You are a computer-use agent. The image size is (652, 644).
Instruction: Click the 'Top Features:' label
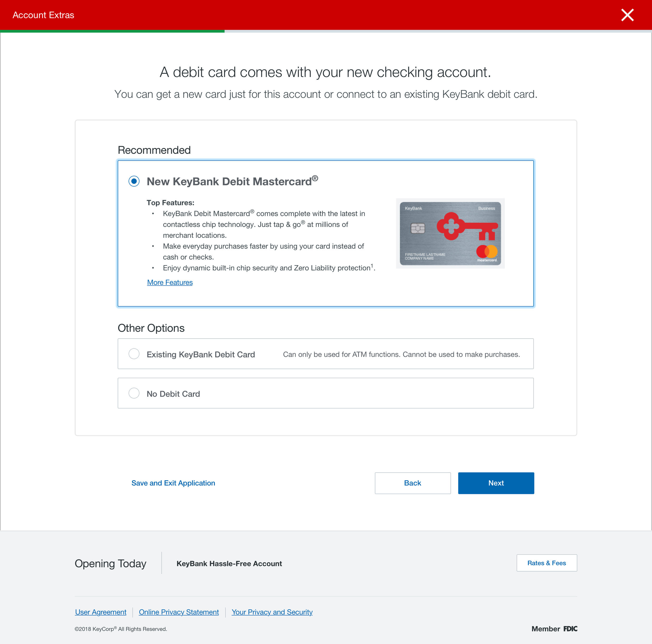click(170, 202)
